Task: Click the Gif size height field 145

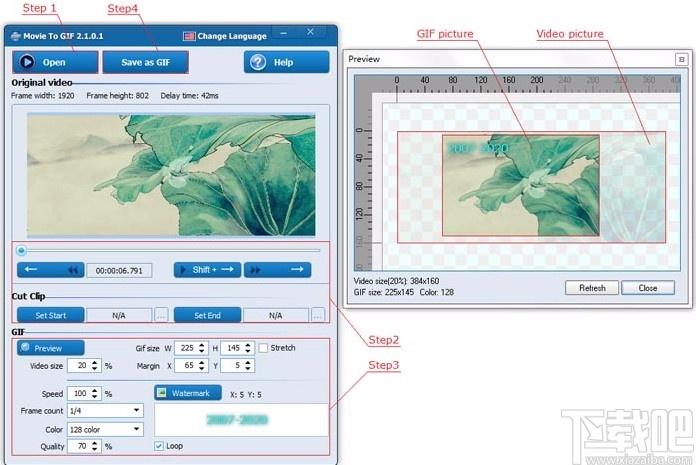Action: point(233,348)
